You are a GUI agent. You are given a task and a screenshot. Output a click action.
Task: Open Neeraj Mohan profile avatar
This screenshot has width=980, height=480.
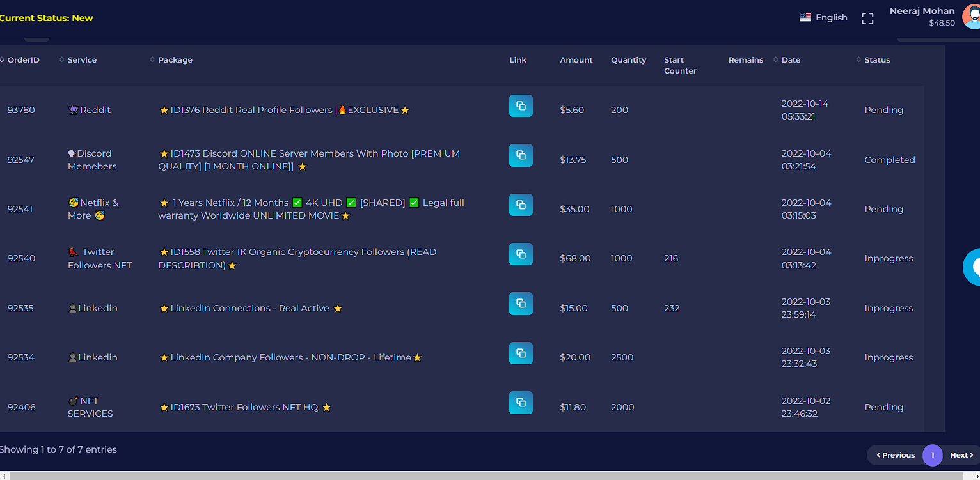pos(971,17)
